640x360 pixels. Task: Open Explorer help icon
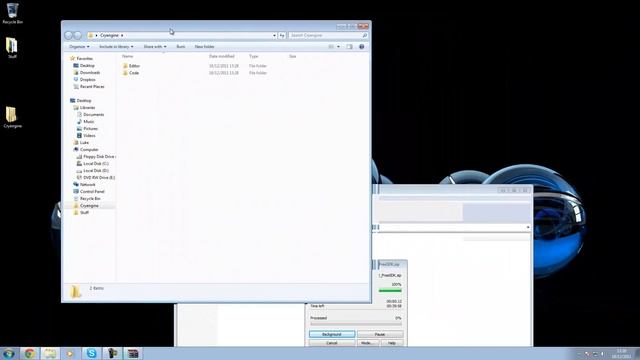(x=362, y=47)
